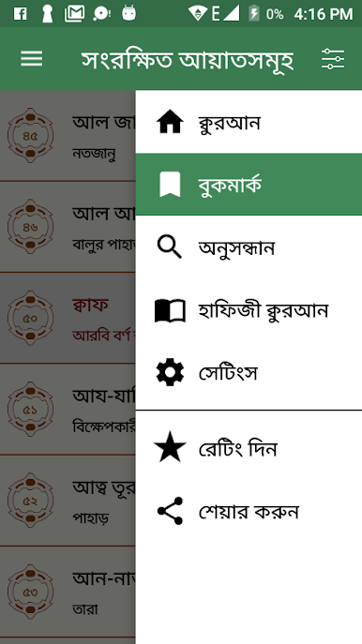Click the bookmark icon in drawer
The image size is (362, 644).
(170, 185)
